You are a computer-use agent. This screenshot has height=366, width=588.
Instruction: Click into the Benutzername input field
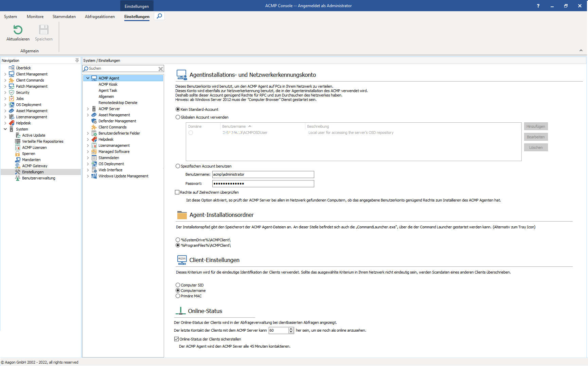click(263, 175)
